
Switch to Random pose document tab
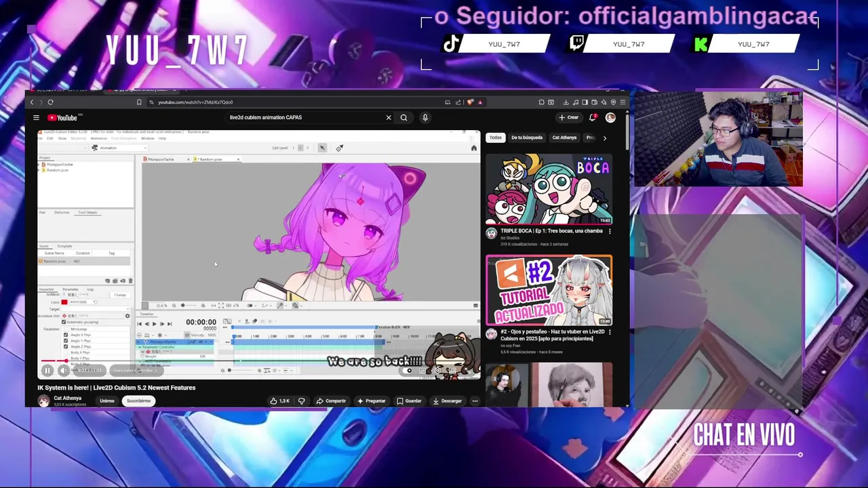(216, 159)
